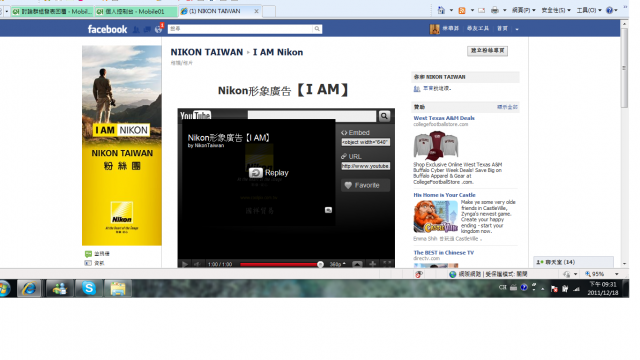Open the Facebook account dropdown arrow

[517, 29]
